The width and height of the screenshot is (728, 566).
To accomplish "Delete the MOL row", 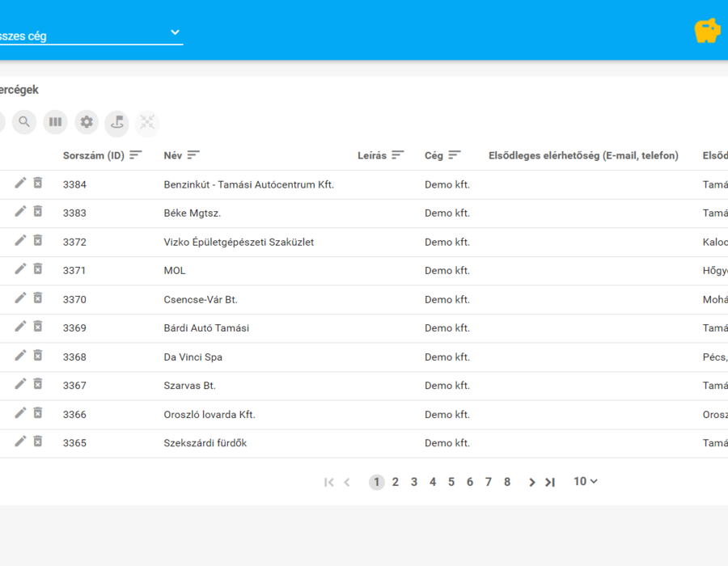I will (38, 269).
